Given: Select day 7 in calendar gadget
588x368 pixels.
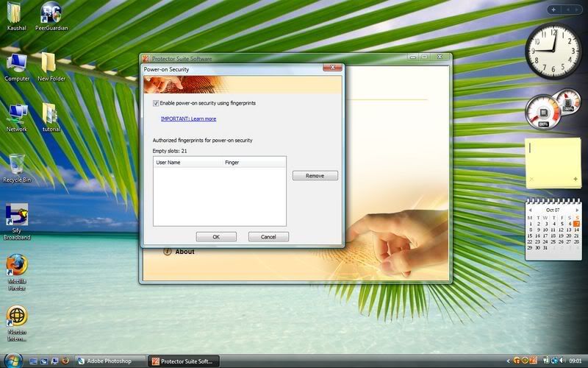Looking at the screenshot, I should [577, 224].
